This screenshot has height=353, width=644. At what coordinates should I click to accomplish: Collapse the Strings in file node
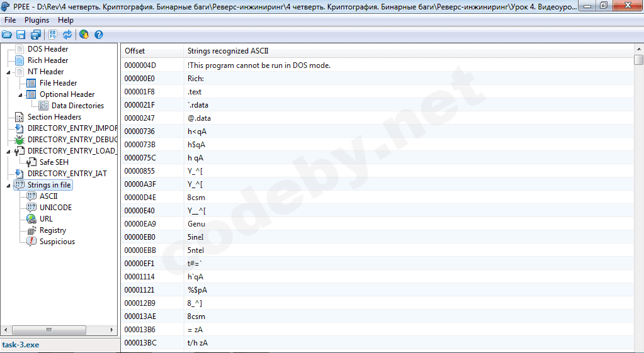8,186
